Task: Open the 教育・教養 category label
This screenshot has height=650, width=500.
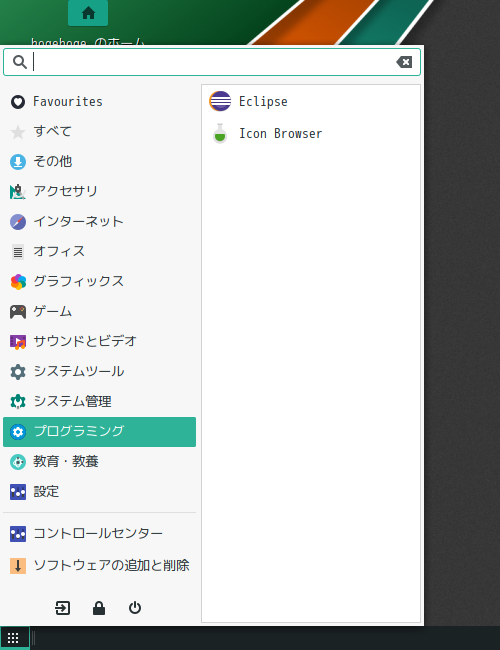Action: (x=66, y=461)
